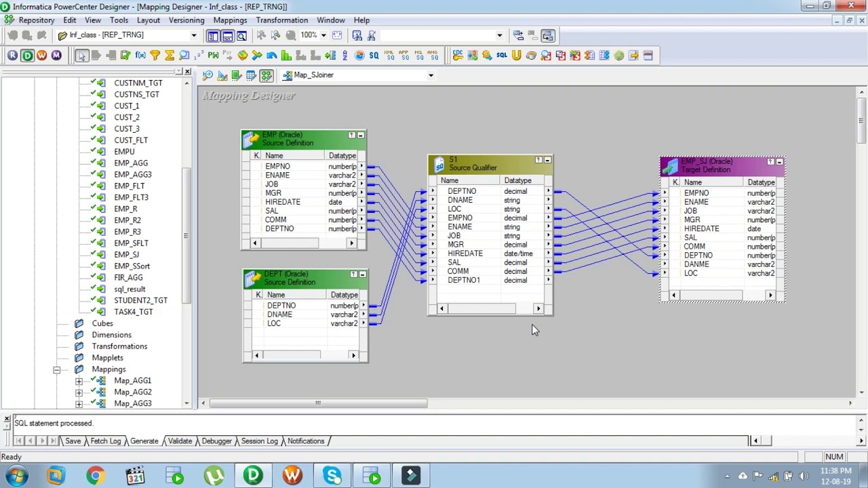This screenshot has width=868, height=488.
Task: Minimize the EMP source definition box
Action: [x=361, y=136]
